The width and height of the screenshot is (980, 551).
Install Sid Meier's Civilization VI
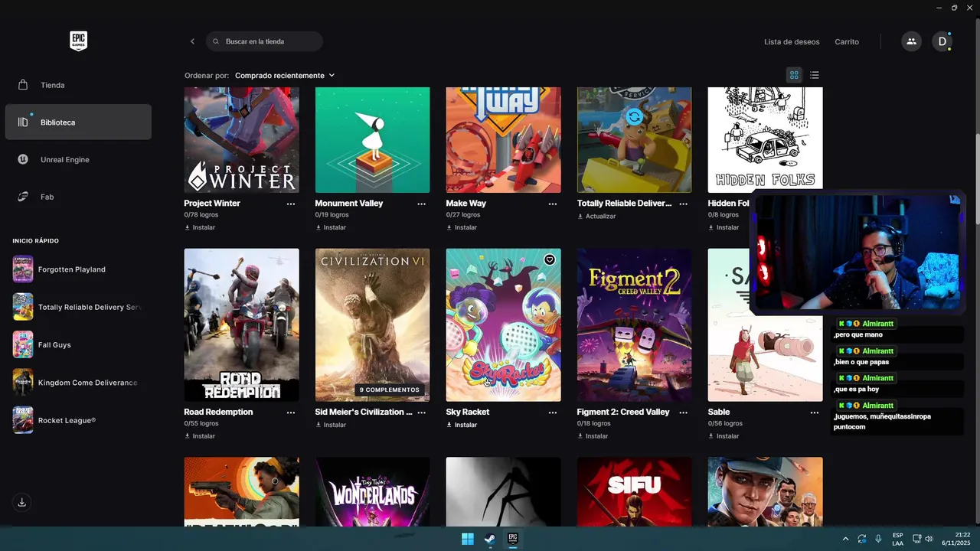(x=331, y=425)
